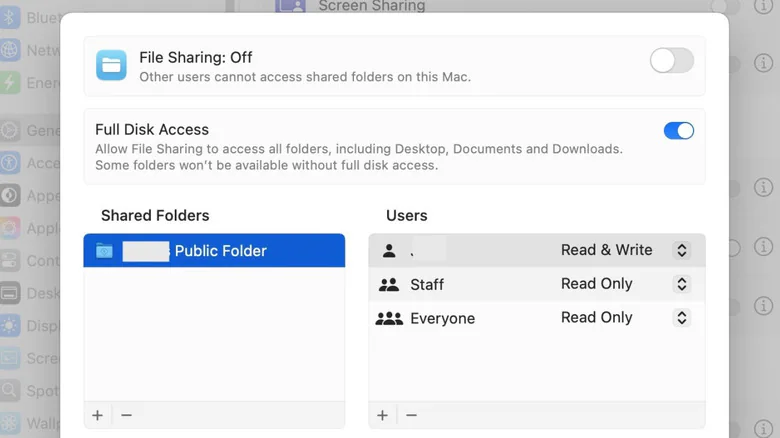Click Read Only text for Everyone
780x438 pixels.
pyautogui.click(x=596, y=318)
